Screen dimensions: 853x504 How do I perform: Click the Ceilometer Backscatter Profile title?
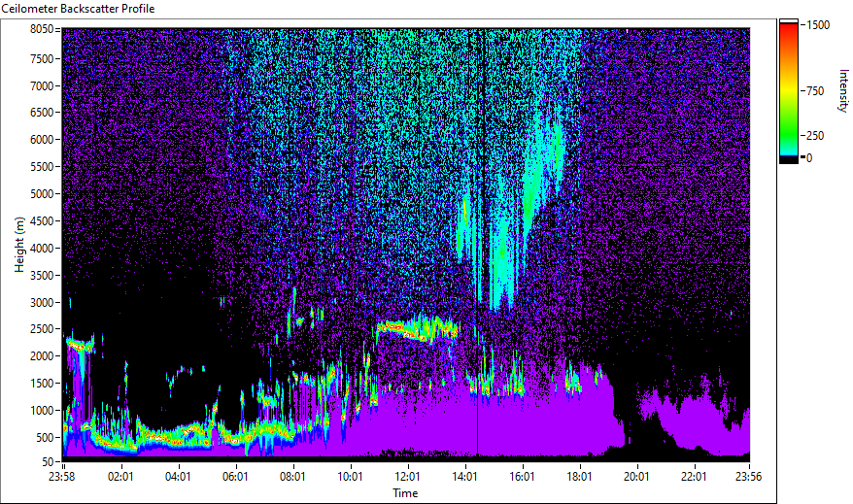pos(78,9)
